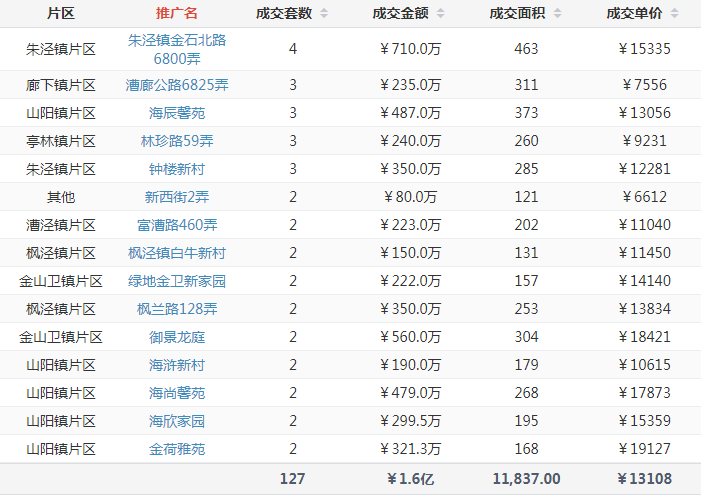
Task: Click the ¥19127 unit price cell
Action: 644,449
